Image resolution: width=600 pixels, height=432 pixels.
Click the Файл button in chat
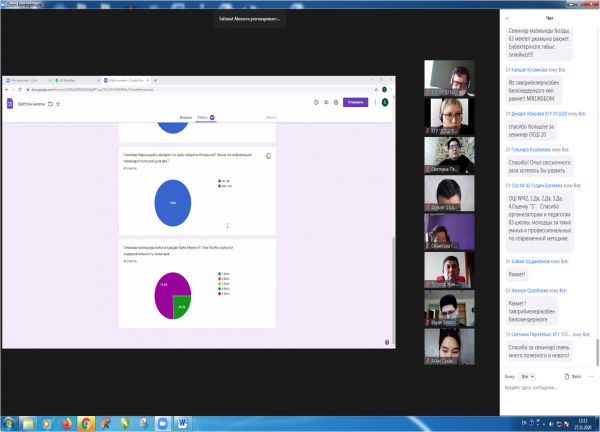point(573,376)
